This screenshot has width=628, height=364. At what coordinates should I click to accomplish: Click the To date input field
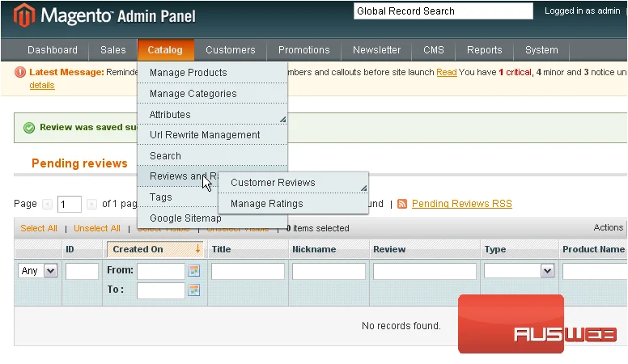pyautogui.click(x=161, y=290)
